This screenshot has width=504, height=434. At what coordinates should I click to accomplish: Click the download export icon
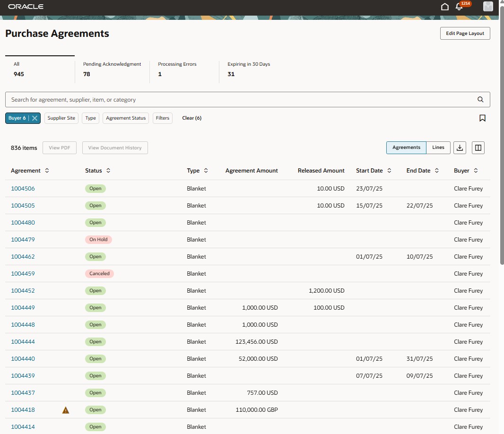(x=460, y=148)
